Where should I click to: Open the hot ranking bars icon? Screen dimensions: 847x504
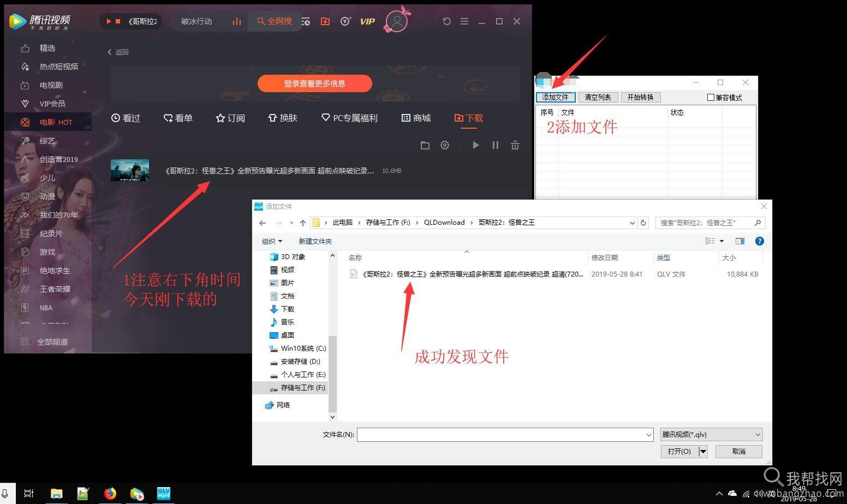tap(236, 21)
